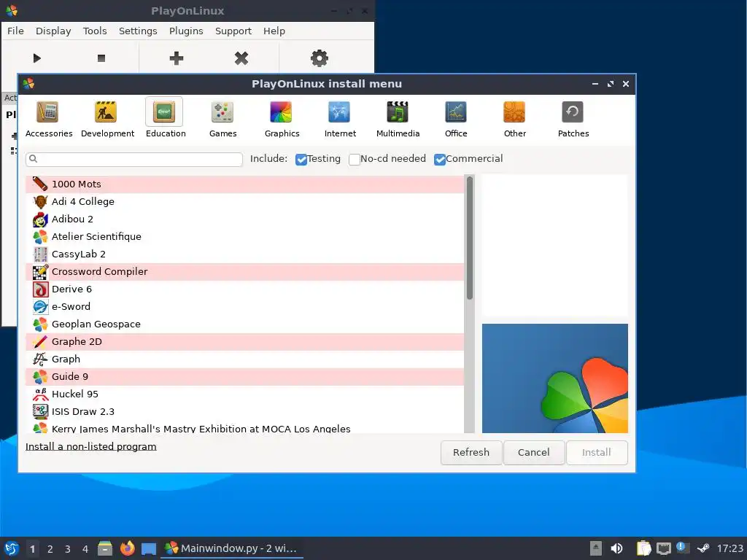Viewport: 747px width, 560px height.
Task: Select Graphe 2D in the list
Action: pos(244,341)
